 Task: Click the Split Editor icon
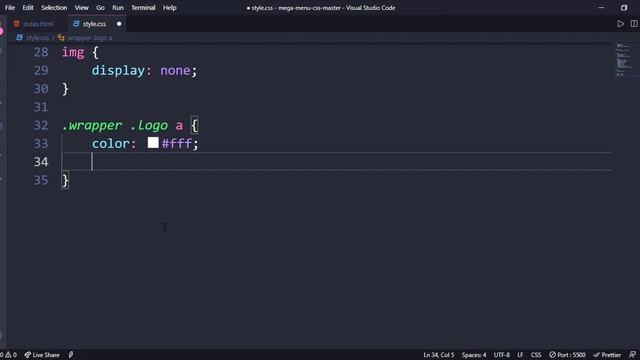(634, 24)
